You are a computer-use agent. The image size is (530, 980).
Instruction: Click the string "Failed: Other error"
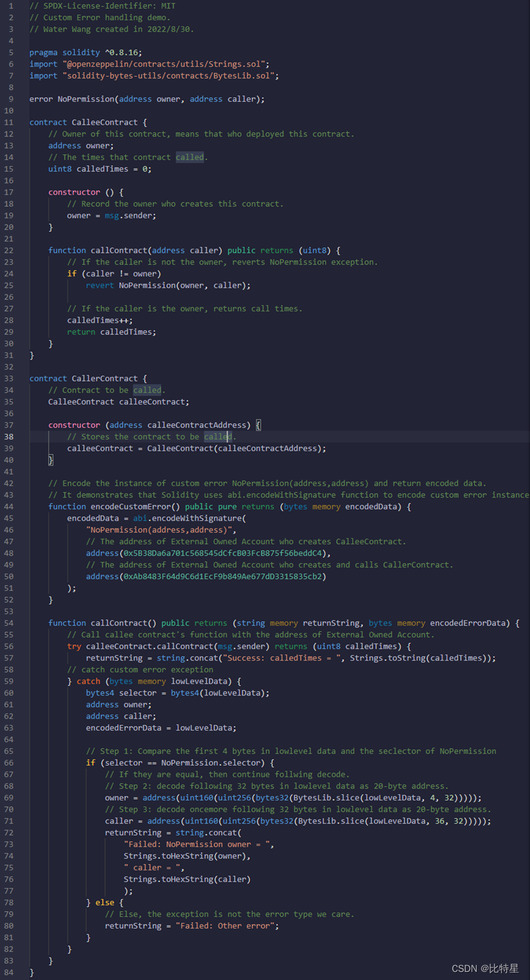226,926
